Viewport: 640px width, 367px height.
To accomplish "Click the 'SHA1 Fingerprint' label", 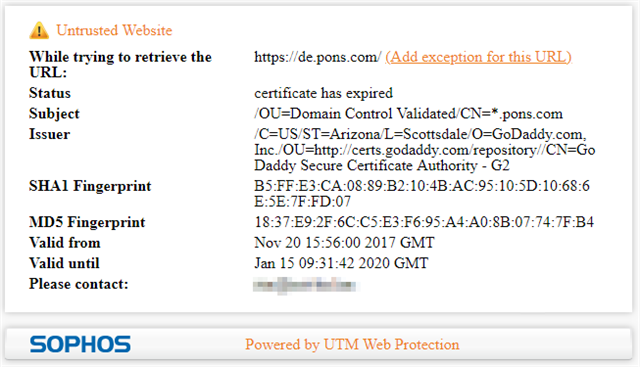I will coord(90,186).
